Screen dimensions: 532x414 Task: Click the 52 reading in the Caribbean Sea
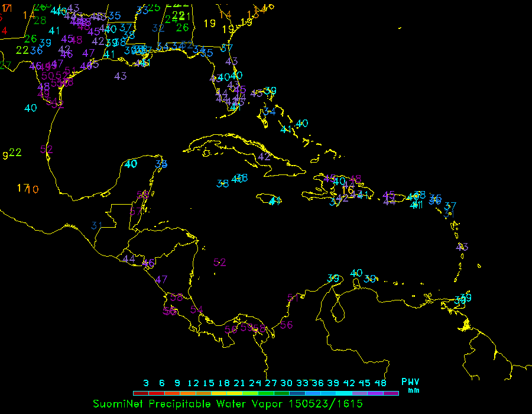click(220, 262)
